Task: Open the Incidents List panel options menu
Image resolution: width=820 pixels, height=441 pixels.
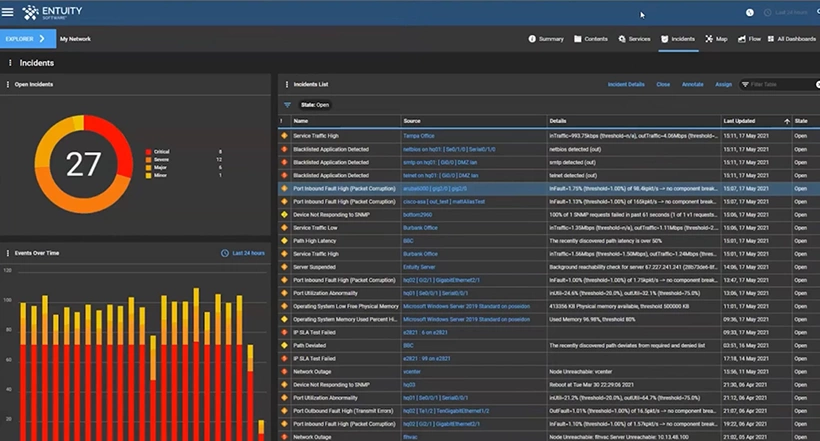Action: (x=286, y=84)
